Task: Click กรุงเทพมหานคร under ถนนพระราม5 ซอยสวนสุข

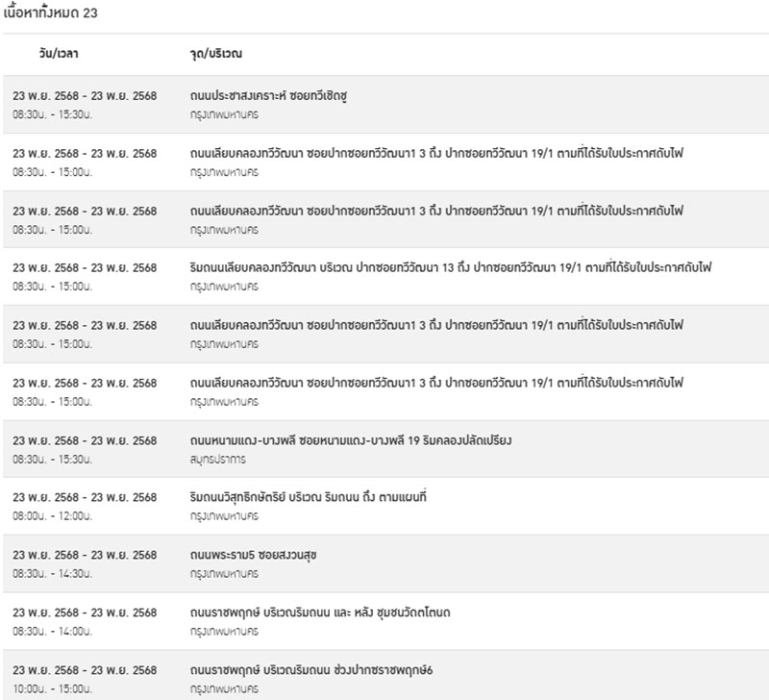Action: click(224, 574)
